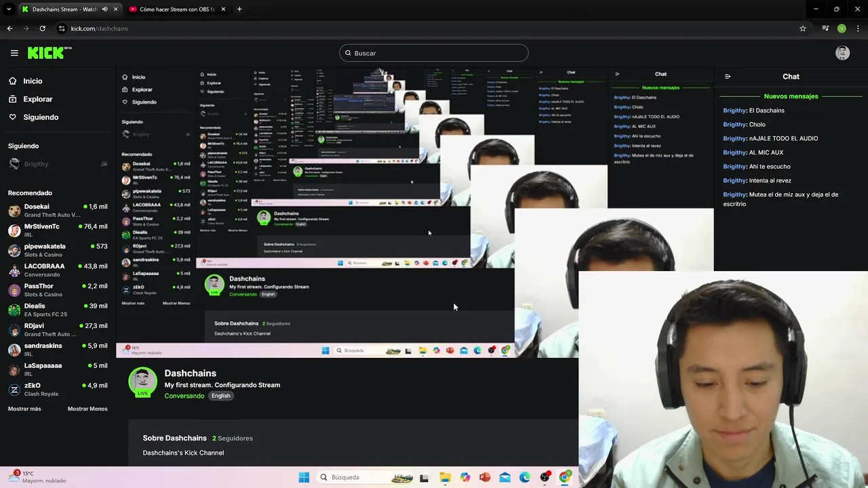Go to Siguiendo in sidebar
Screen dimensions: 868x488
[41, 117]
